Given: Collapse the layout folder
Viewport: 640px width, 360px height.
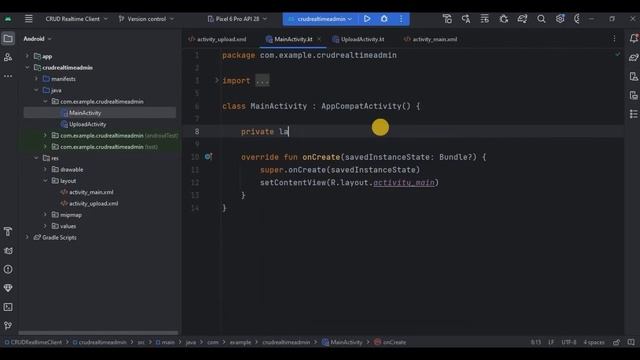Looking at the screenshot, I should coord(45,181).
